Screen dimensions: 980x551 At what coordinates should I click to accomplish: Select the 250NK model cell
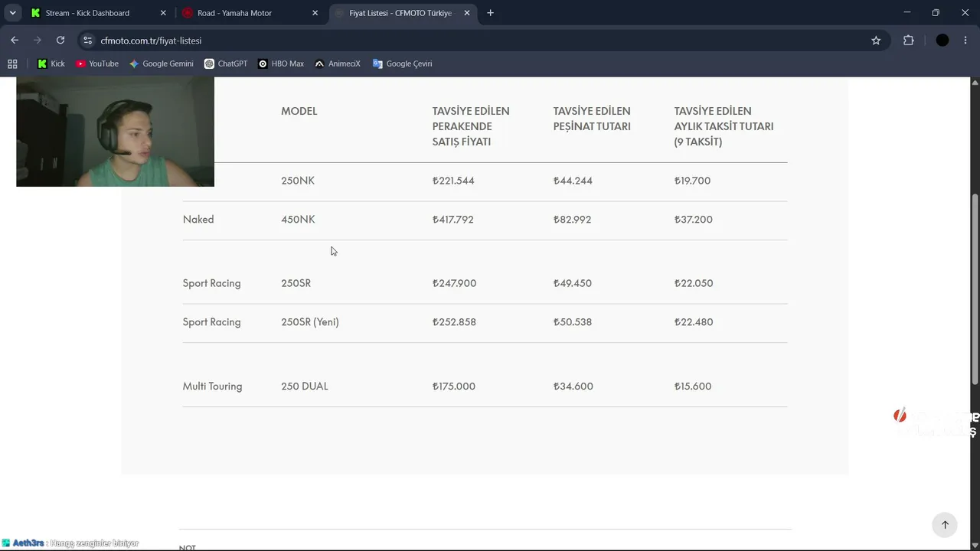[298, 181]
